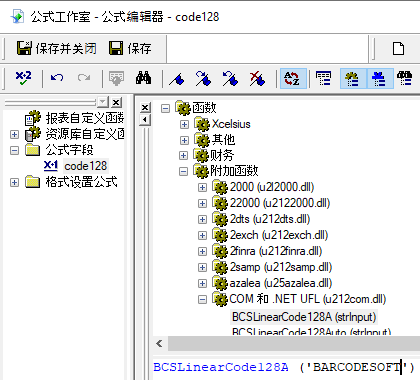Select BCSLinearCode128Auto (strInput) function
The image size is (420, 380).
point(311,331)
